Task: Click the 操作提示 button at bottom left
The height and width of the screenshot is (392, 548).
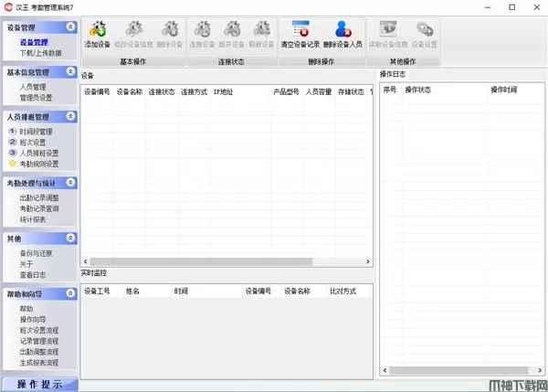Action: coord(40,385)
